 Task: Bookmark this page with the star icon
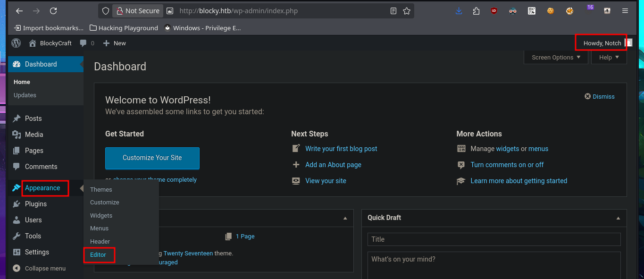(x=406, y=11)
